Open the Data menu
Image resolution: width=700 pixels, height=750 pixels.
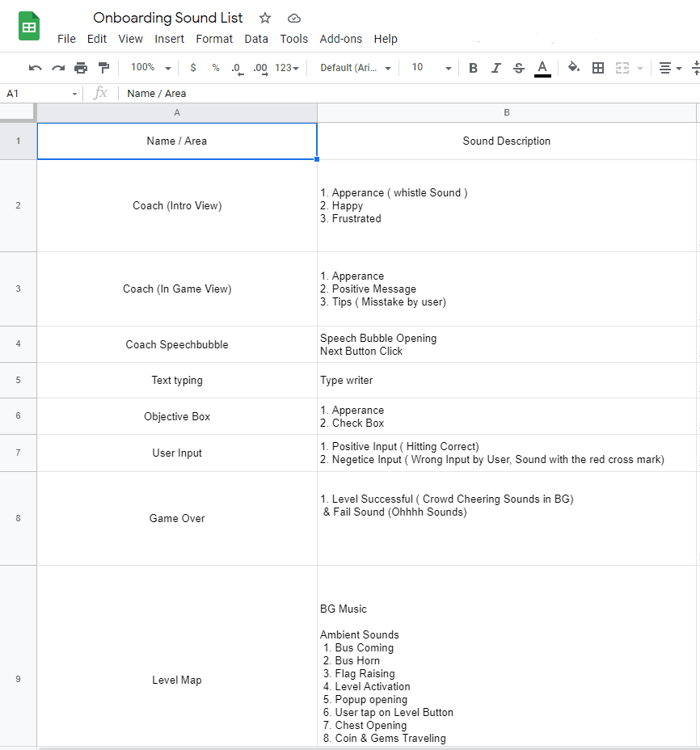pos(256,39)
